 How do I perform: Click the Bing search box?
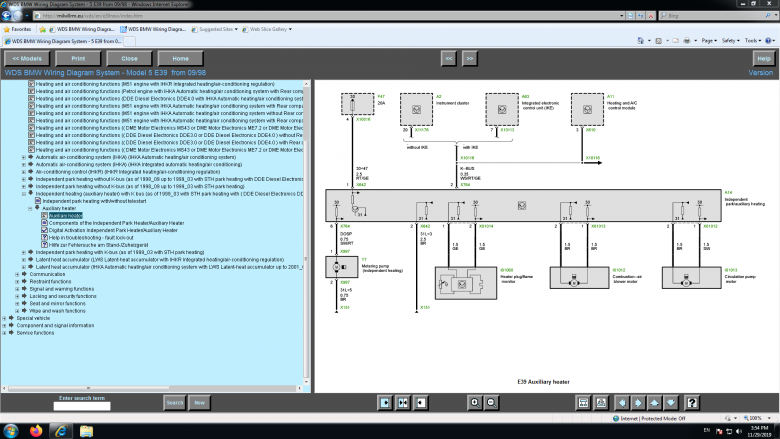tap(713, 16)
